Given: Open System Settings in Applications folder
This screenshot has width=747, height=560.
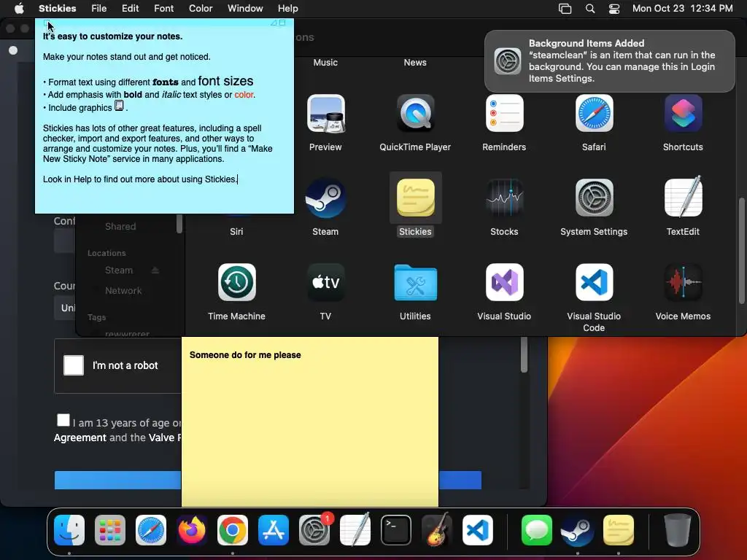Looking at the screenshot, I should (594, 198).
